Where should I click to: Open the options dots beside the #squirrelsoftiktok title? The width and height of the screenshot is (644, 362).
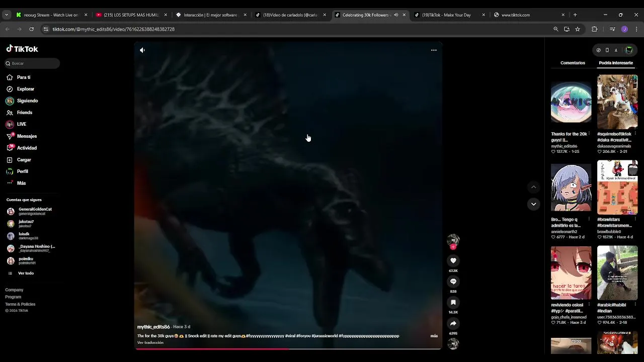(635, 134)
